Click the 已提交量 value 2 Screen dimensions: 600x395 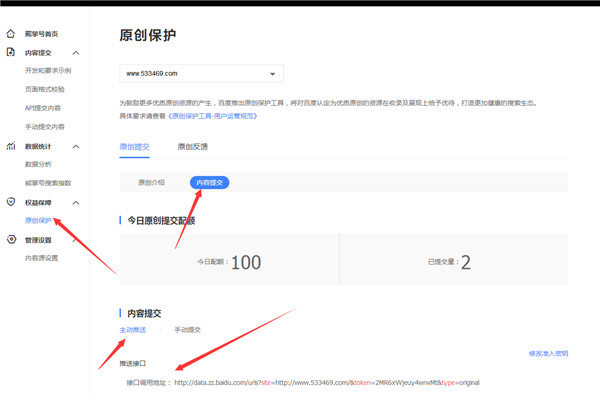(466, 263)
